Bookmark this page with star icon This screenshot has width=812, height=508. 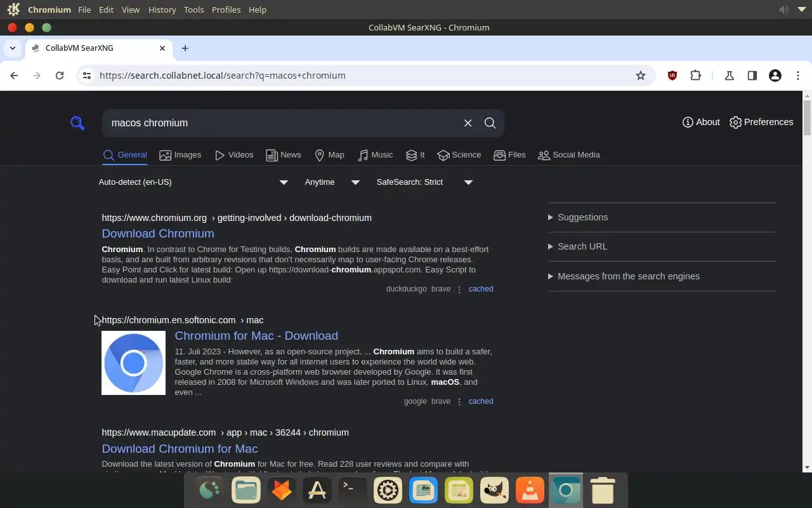point(641,76)
